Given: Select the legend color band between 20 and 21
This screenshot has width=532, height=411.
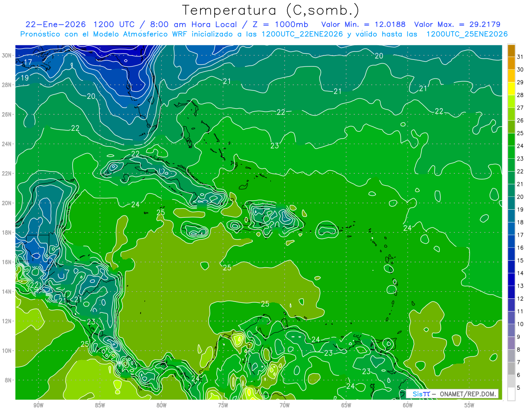Looking at the screenshot, I should click(x=511, y=191).
